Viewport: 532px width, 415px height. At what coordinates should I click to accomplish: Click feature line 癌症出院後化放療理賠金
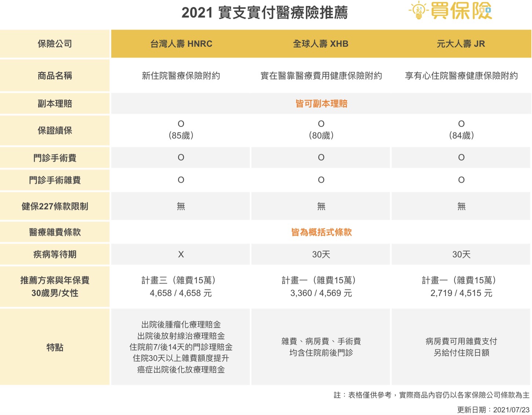click(x=181, y=369)
